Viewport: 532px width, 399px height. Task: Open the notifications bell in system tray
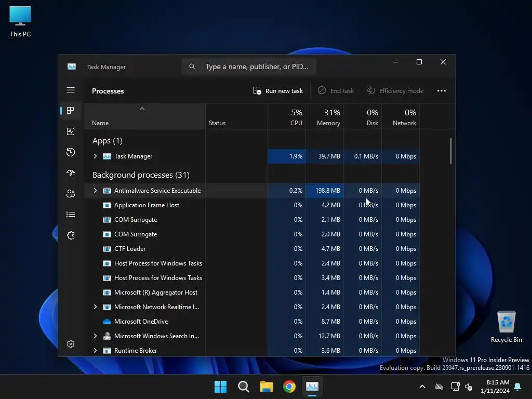pyautogui.click(x=518, y=387)
